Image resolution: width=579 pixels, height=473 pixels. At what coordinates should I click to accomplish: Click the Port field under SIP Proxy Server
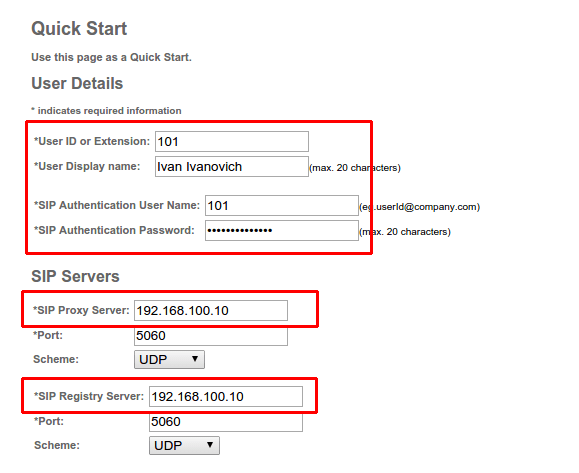pos(211,336)
